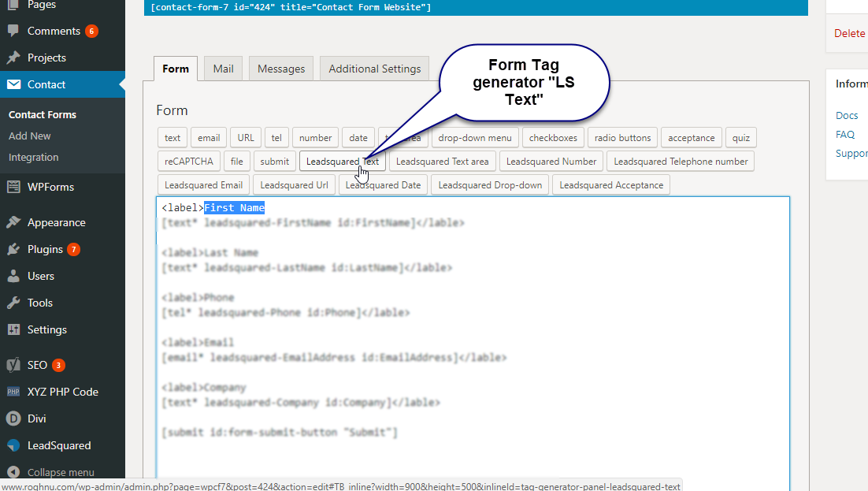Click the Plugins plug icon
Screen dimensions: 868x491
coord(13,249)
